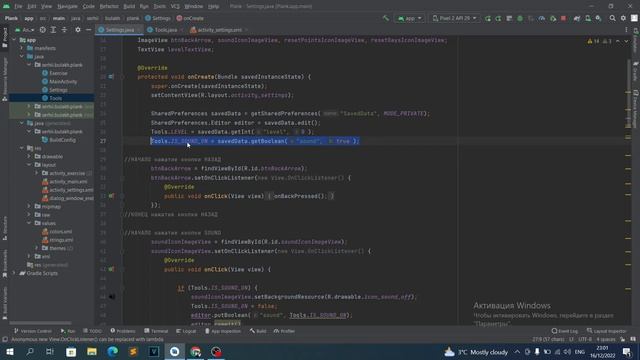The height and width of the screenshot is (360, 640).
Task: Open the Pixel 2 API 29 device dropdown
Action: (x=454, y=18)
